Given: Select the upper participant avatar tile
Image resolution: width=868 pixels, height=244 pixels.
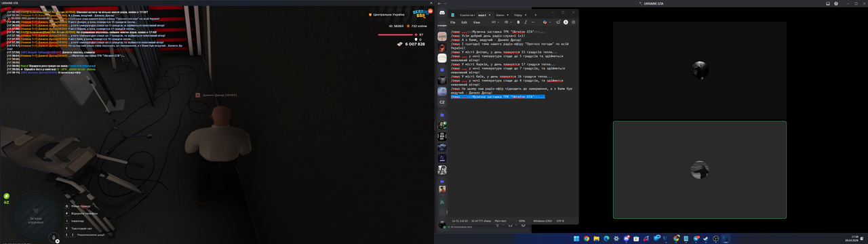Looking at the screenshot, I should point(700,70).
